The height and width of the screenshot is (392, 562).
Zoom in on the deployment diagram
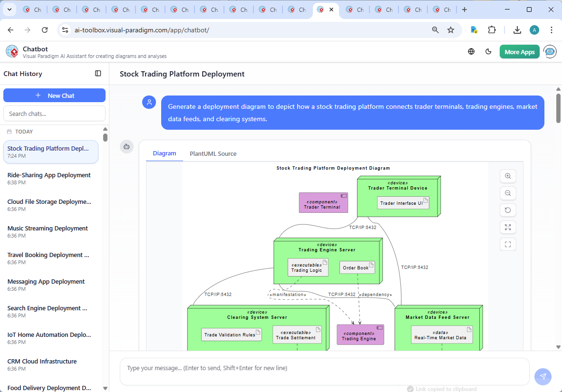[508, 176]
